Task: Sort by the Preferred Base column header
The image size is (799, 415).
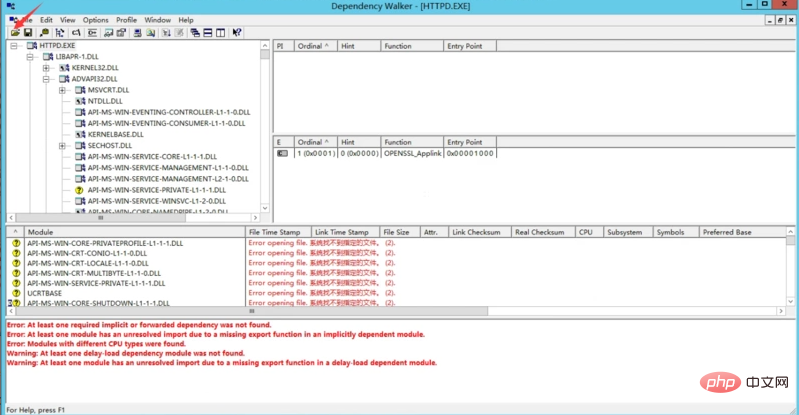Action: click(x=742, y=232)
